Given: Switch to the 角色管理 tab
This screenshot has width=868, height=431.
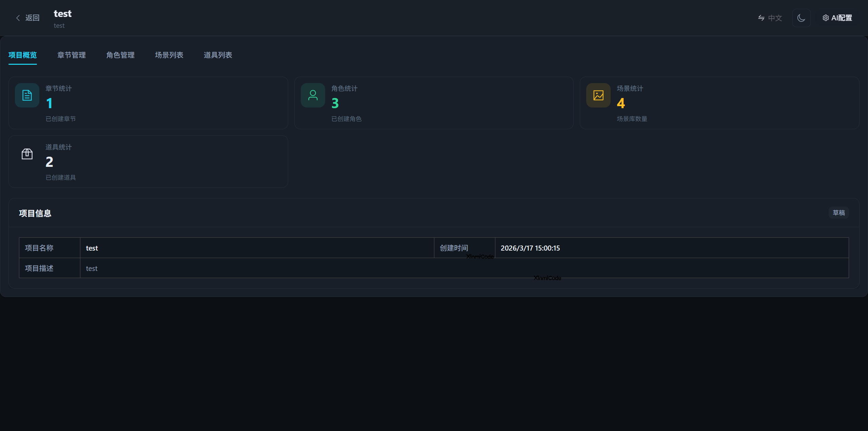Looking at the screenshot, I should coord(120,55).
